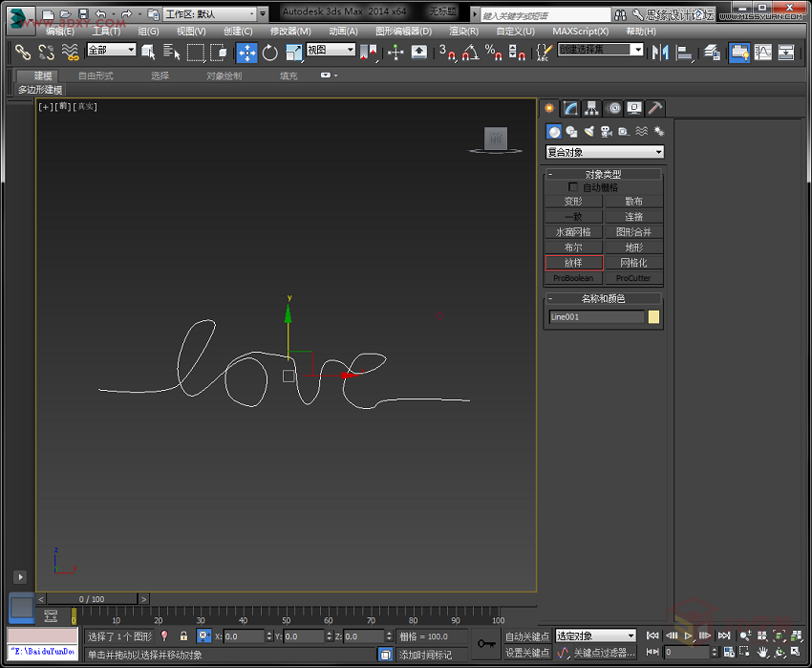Click the 图形合并 button

[x=634, y=232]
